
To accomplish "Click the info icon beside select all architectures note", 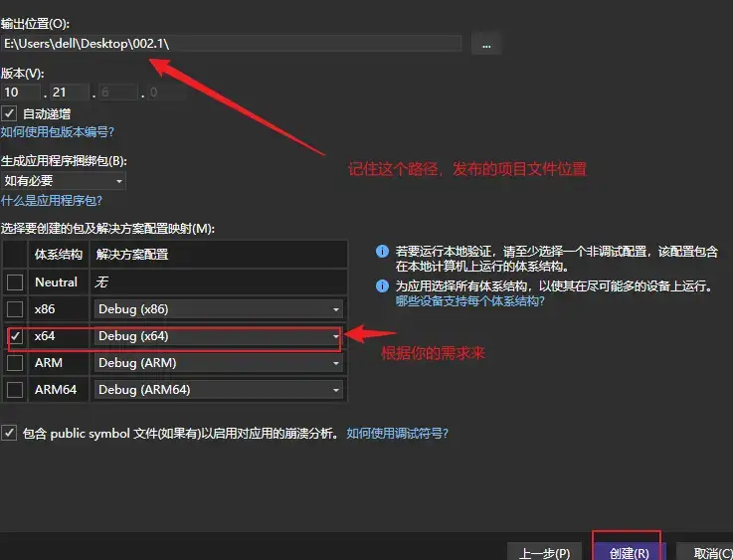I will click(382, 286).
